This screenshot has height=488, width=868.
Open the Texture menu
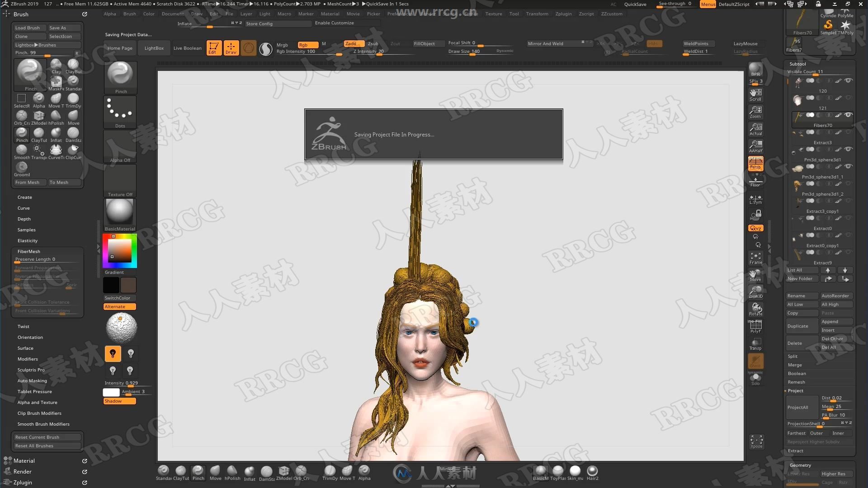coord(494,14)
